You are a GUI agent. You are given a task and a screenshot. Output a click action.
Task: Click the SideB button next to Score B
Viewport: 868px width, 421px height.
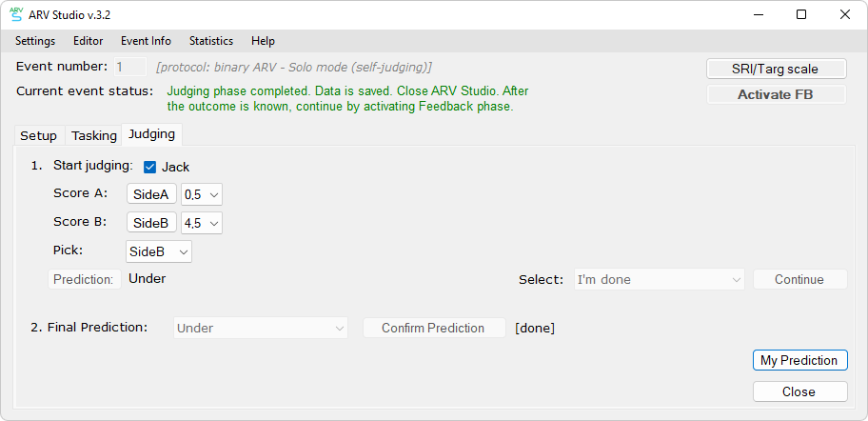[x=151, y=223]
